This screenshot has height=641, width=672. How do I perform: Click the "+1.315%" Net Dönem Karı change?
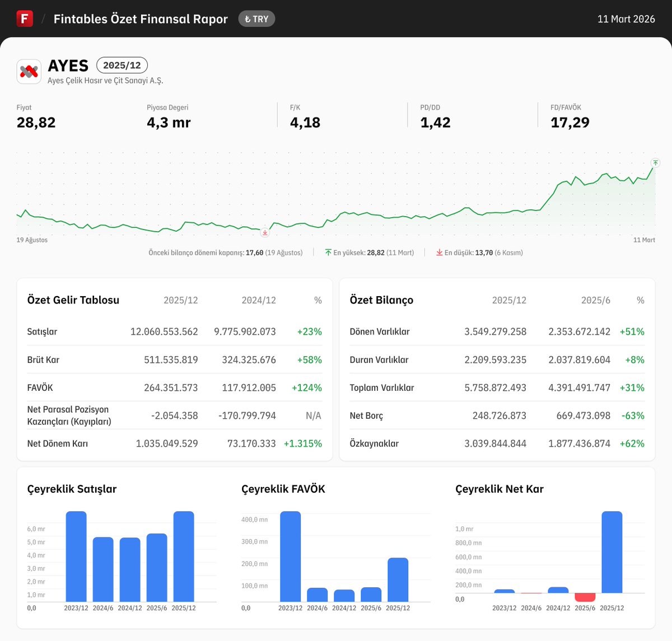(303, 443)
